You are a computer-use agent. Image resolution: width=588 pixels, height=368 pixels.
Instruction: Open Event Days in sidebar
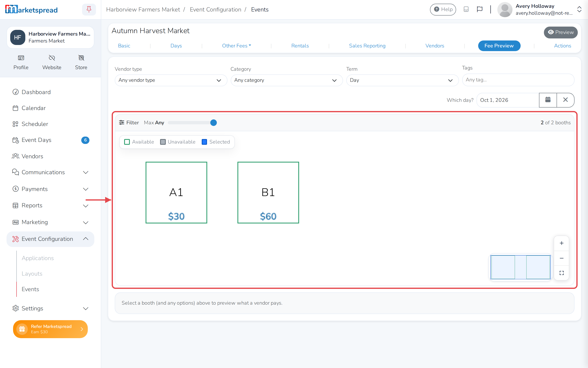(50, 140)
